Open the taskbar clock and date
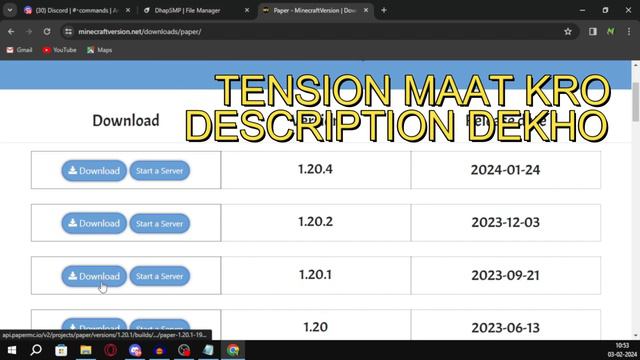 [622, 350]
